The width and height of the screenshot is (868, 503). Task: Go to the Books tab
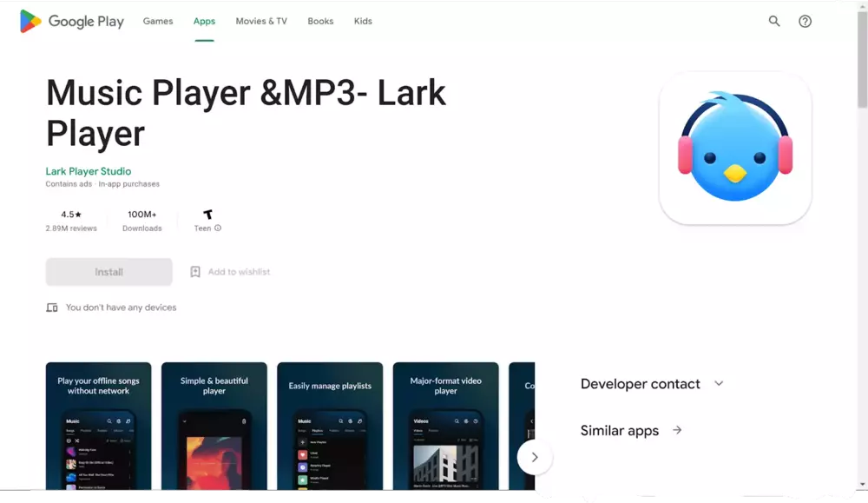320,21
